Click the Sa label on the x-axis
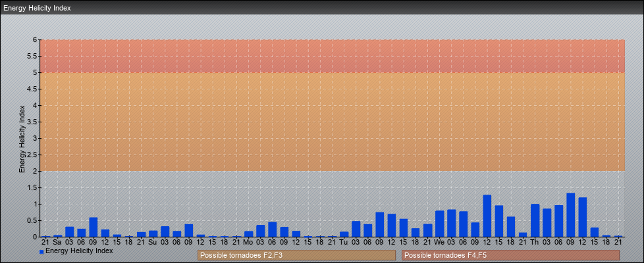This screenshot has height=263, width=644. (57, 242)
